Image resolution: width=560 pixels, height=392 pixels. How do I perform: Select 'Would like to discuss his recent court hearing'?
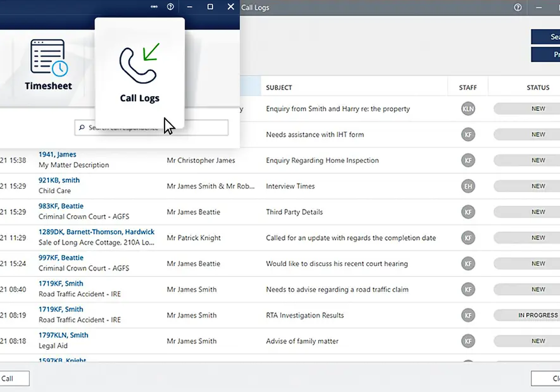pyautogui.click(x=337, y=264)
